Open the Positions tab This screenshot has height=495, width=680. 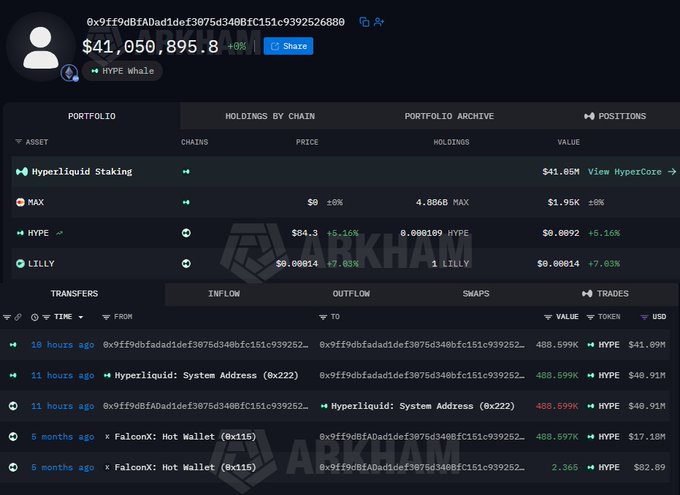tap(615, 116)
